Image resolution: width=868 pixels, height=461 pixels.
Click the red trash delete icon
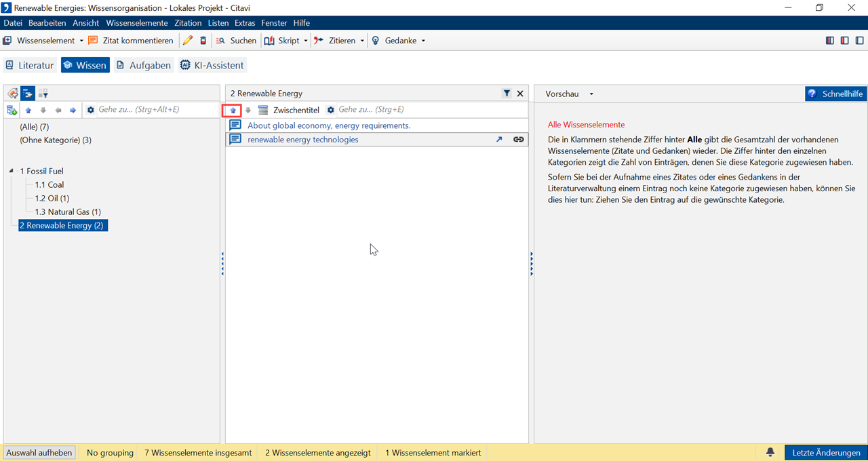(203, 41)
